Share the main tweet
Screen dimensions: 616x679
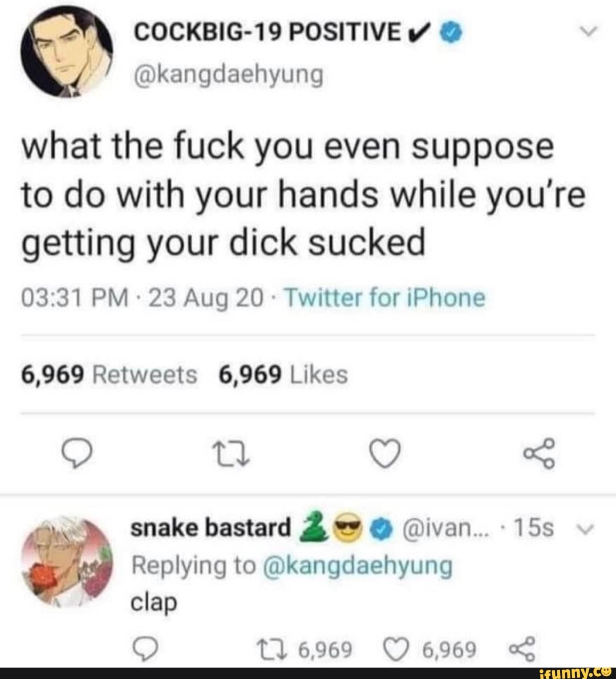pyautogui.click(x=538, y=454)
